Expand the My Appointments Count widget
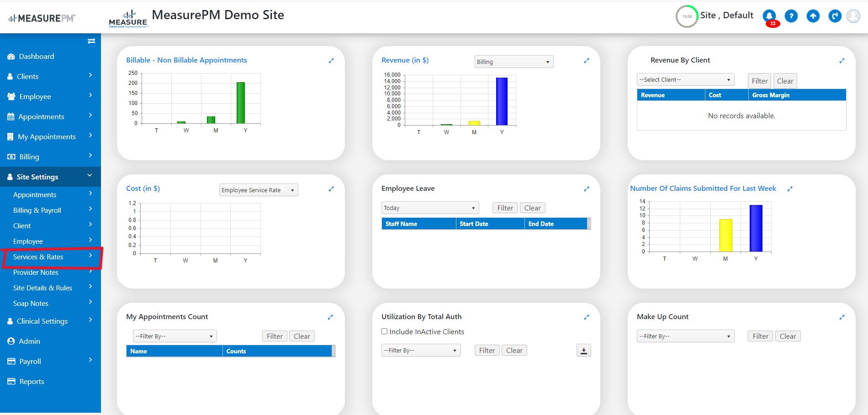Screen dimensions: 868x415 click(330, 317)
